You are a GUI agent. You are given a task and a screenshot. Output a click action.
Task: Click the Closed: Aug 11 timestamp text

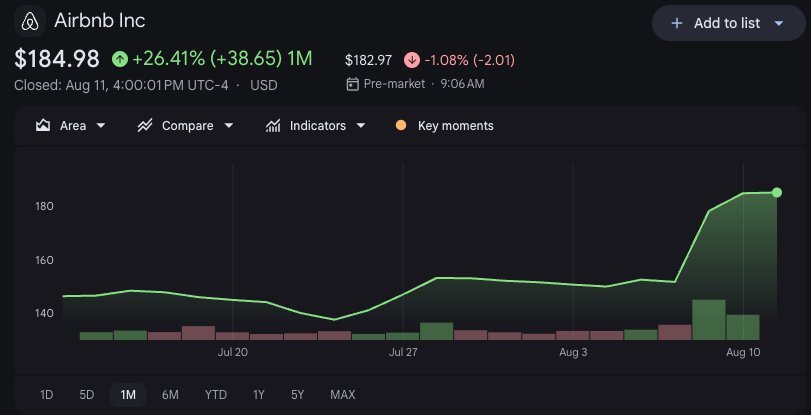(x=121, y=85)
